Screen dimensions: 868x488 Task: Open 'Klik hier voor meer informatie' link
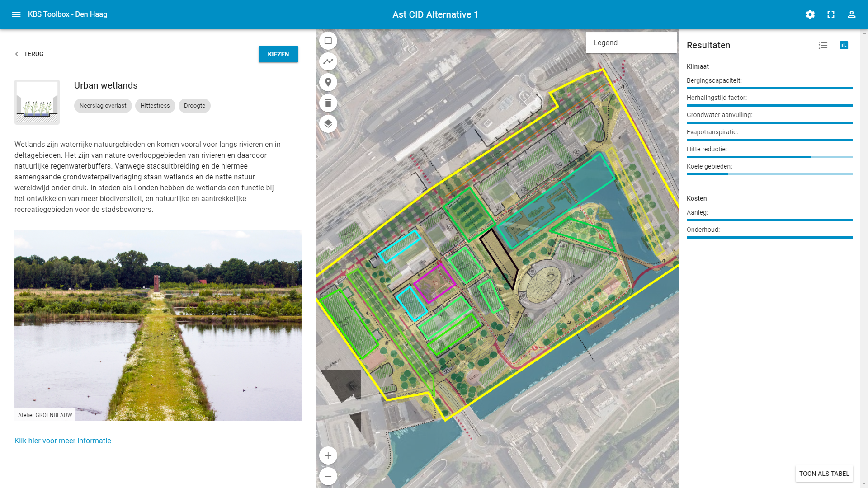pyautogui.click(x=63, y=441)
